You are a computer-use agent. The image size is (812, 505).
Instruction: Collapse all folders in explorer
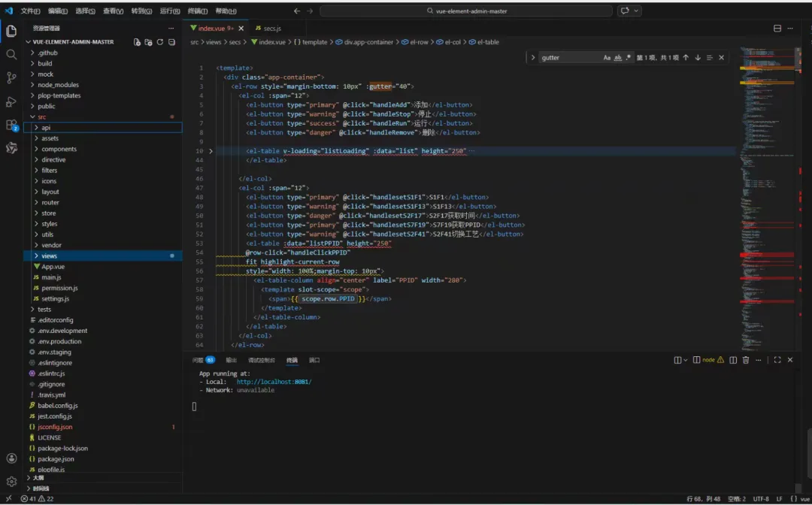point(172,42)
